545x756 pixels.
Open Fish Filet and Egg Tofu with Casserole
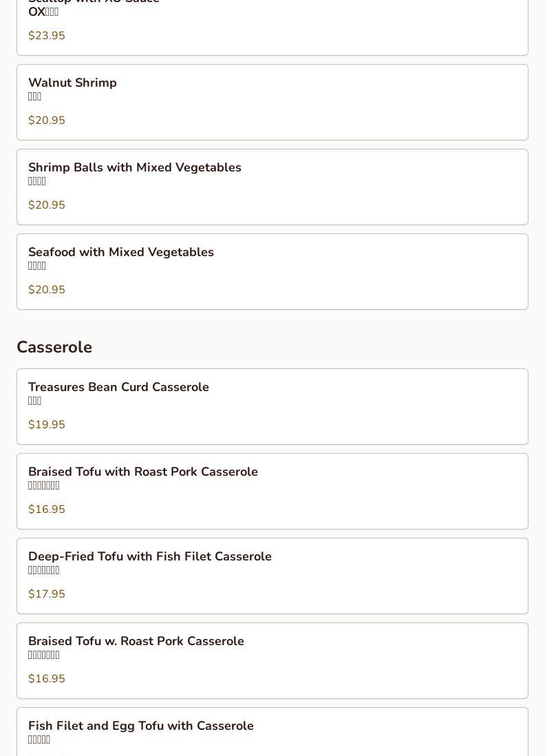141,726
